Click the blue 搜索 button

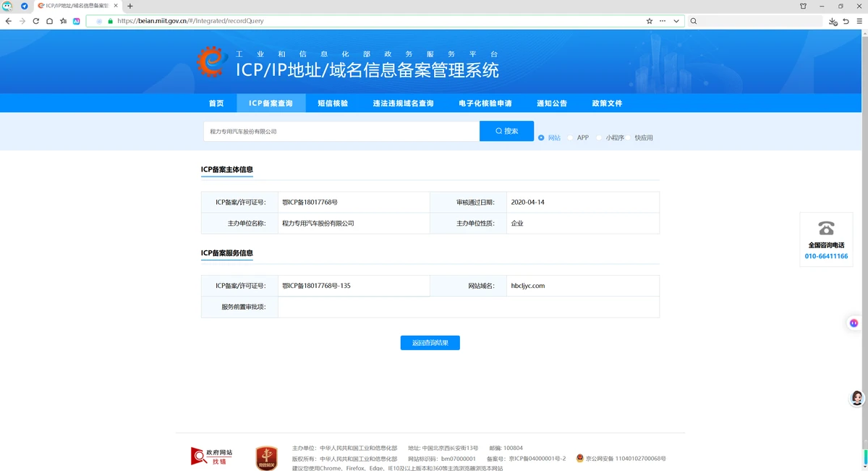[x=506, y=131]
